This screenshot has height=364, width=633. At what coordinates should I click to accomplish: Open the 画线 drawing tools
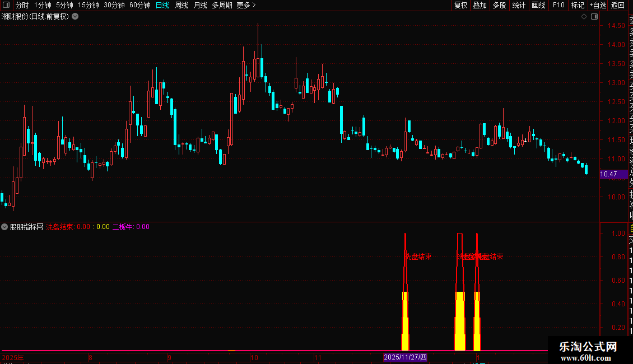click(538, 5)
